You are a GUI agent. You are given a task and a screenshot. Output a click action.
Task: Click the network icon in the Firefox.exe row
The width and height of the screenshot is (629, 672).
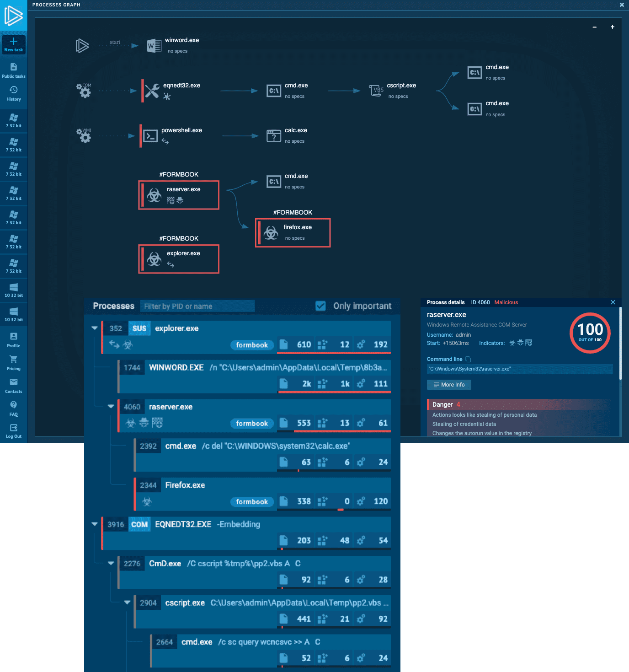pos(361,501)
